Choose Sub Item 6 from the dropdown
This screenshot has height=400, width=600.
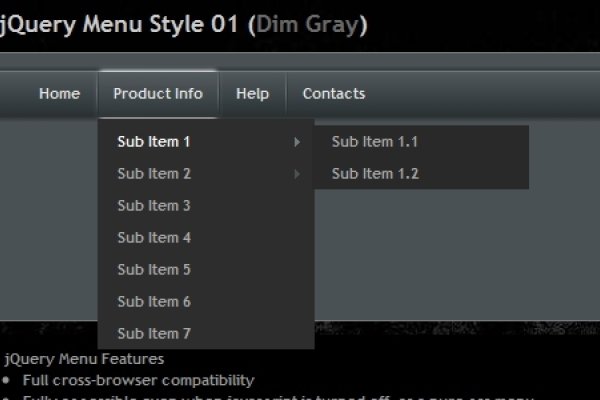[x=154, y=302]
